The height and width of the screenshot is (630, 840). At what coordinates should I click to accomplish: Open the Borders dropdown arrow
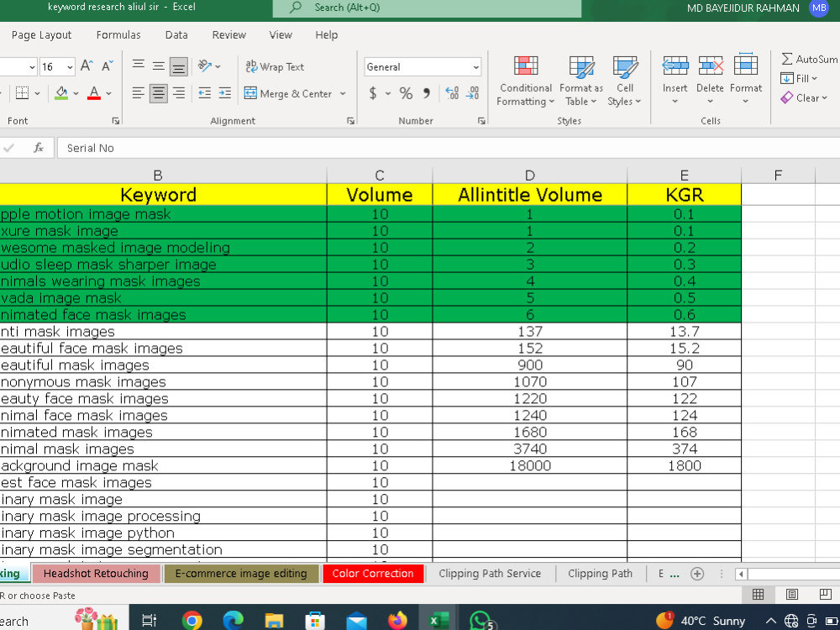[x=38, y=93]
